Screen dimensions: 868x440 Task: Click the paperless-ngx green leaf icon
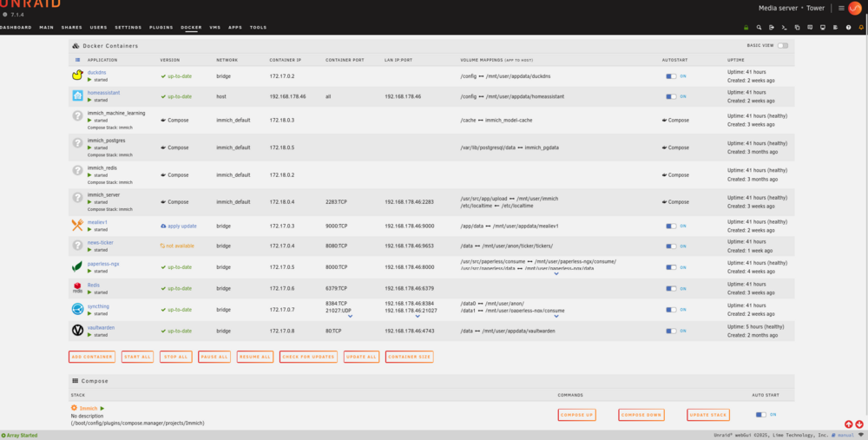click(77, 266)
